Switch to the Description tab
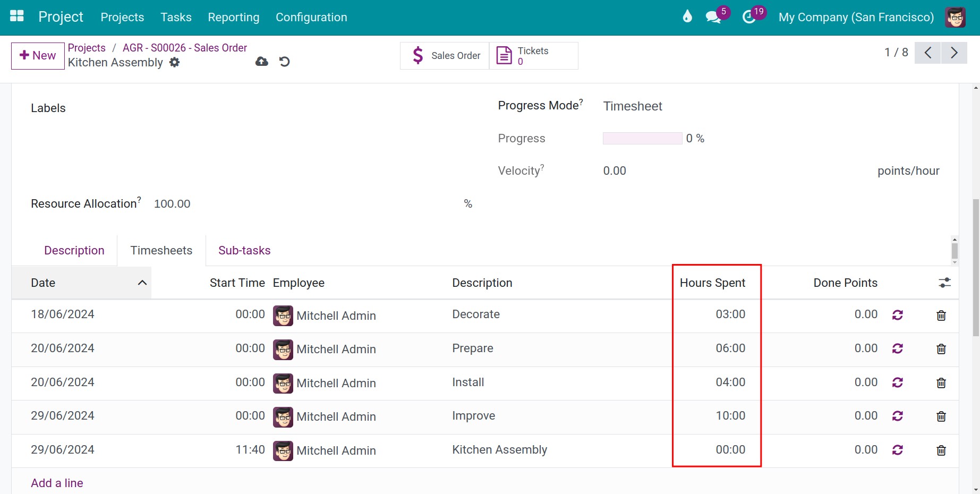 pyautogui.click(x=74, y=250)
